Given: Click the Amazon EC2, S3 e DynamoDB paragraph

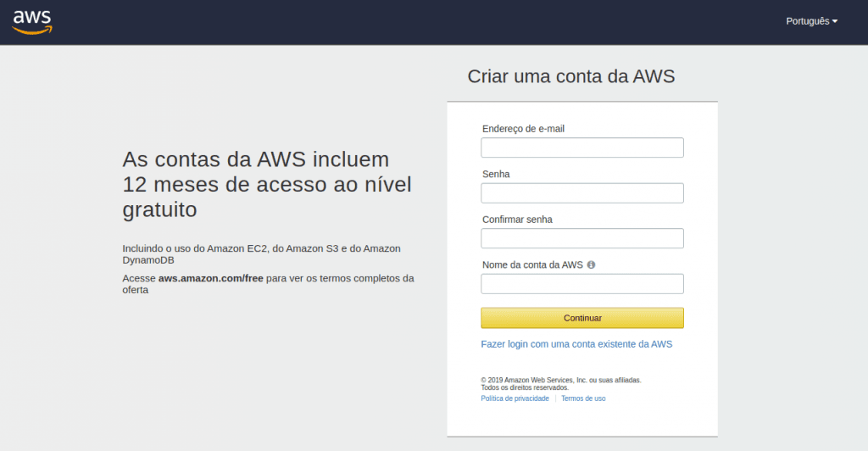Looking at the screenshot, I should [261, 253].
